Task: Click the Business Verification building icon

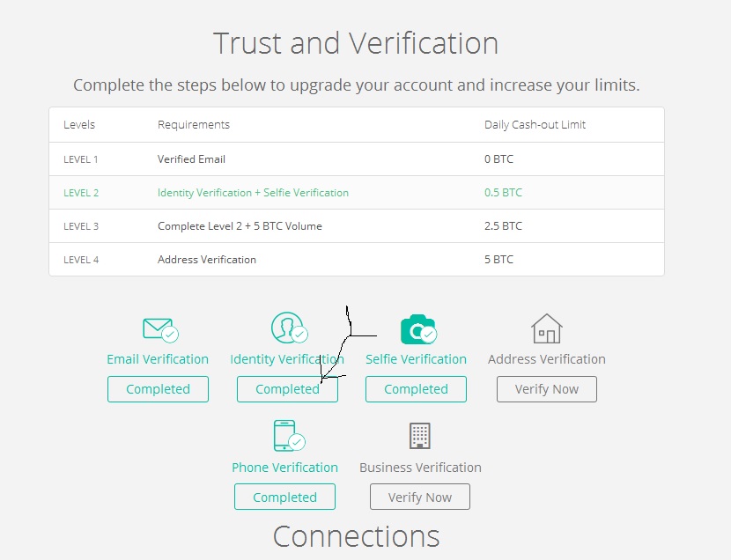Action: tap(420, 435)
